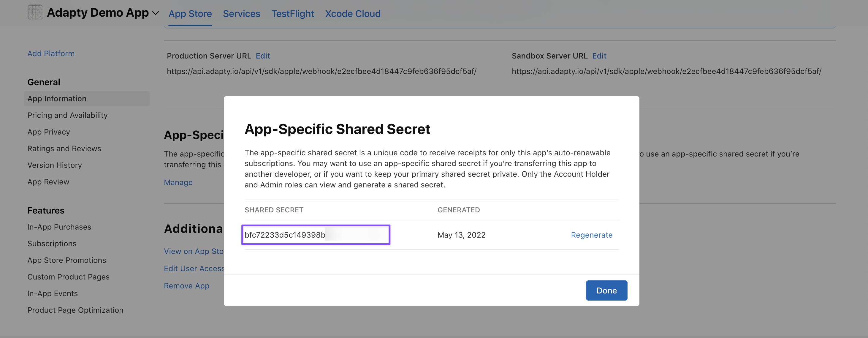Screen dimensions: 868x338
Task: Go to the Xcode Cloud tab
Action: [x=352, y=13]
